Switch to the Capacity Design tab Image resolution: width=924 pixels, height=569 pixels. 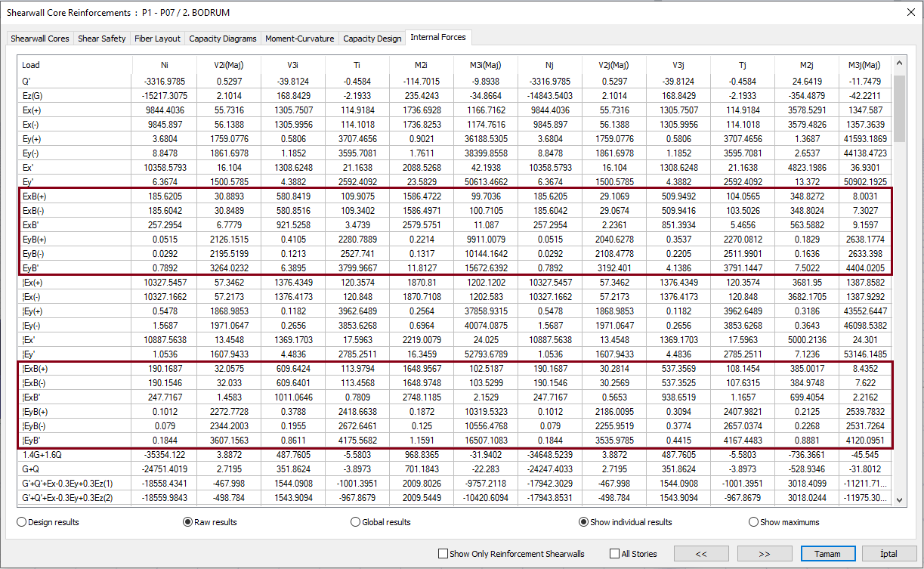[x=372, y=39]
